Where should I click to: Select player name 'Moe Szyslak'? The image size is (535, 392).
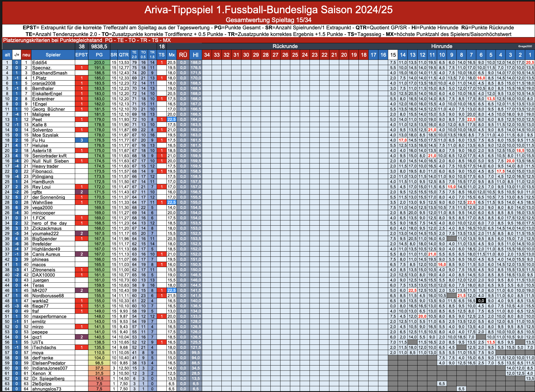pos(45,135)
